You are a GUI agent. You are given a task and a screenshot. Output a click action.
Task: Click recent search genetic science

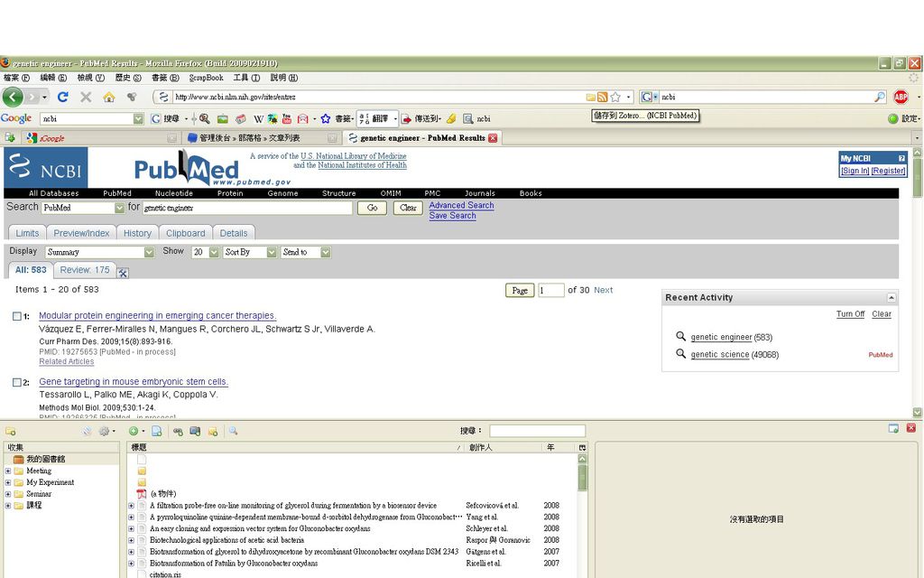coord(719,354)
